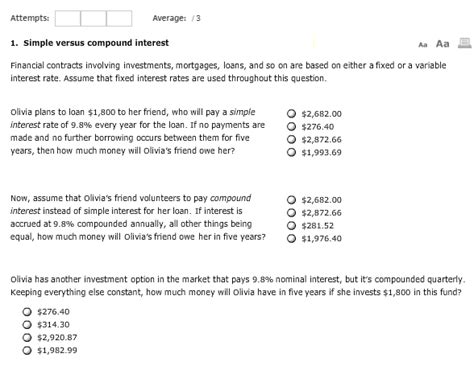Choose $2,872.66 for the compound interest question
The height and width of the screenshot is (378, 474).
[x=291, y=213]
